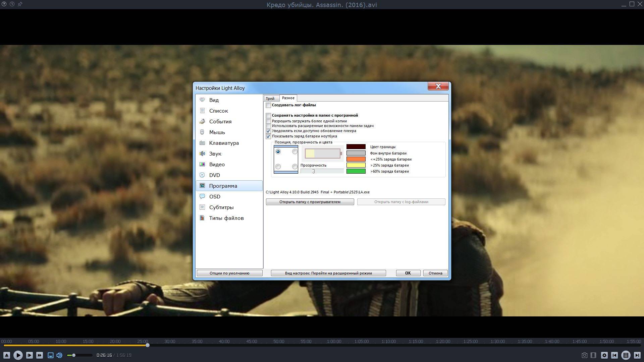Click the Отмена button
The width and height of the screenshot is (644, 362).
click(435, 273)
